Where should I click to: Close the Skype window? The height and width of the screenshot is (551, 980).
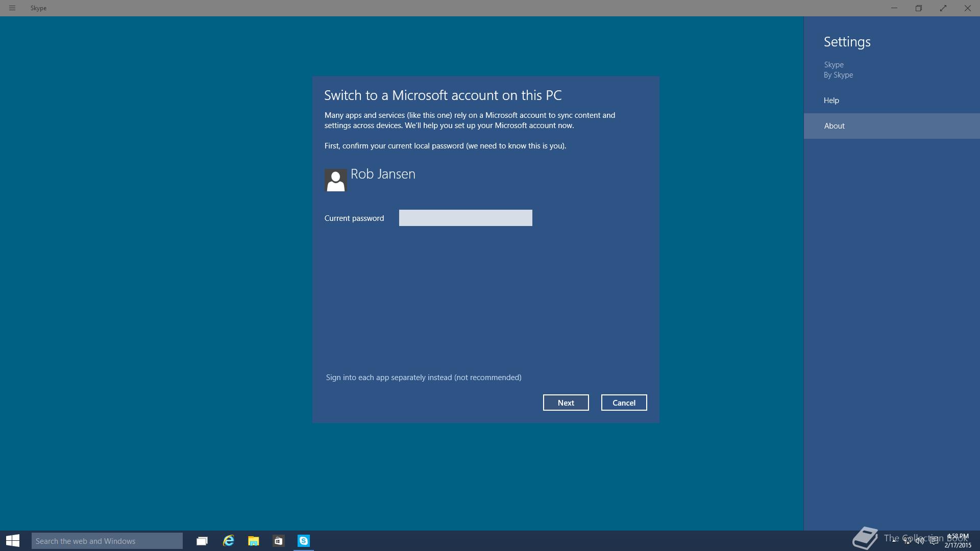pyautogui.click(x=967, y=8)
